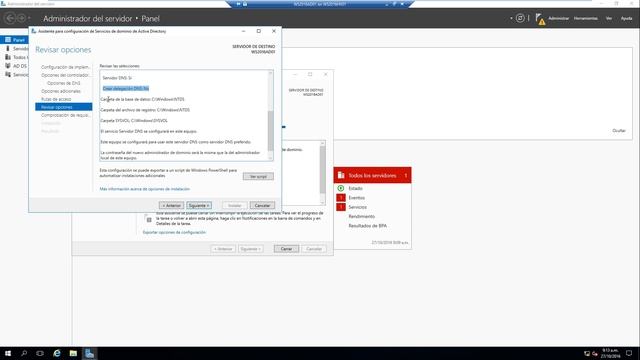Click scroll-down arrow of review selections list
640x360 pixels.
(x=270, y=158)
